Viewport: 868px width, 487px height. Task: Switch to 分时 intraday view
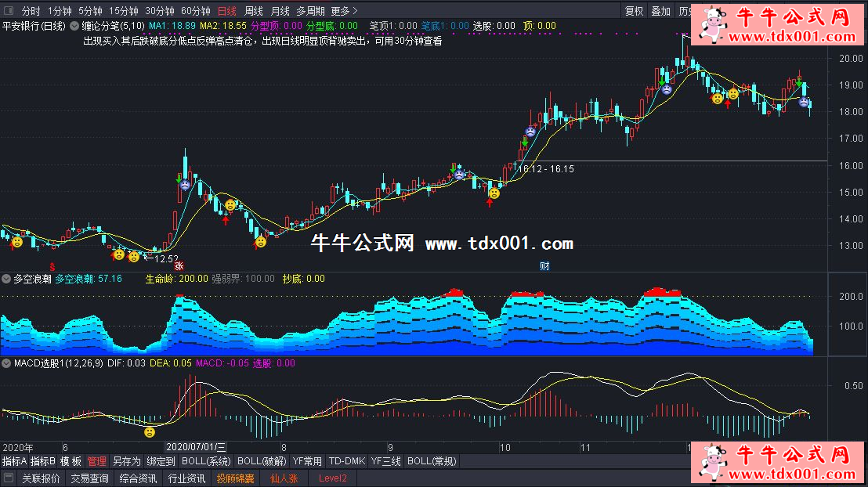coord(31,11)
